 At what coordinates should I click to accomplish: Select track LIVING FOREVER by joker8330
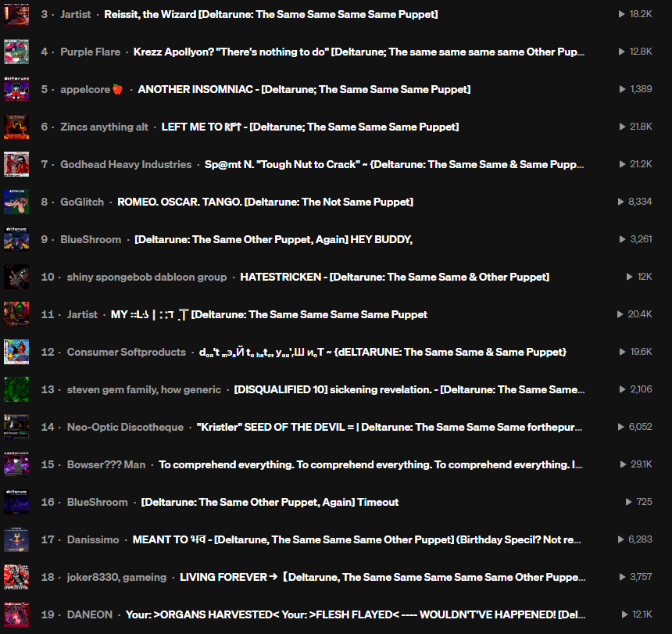click(382, 577)
